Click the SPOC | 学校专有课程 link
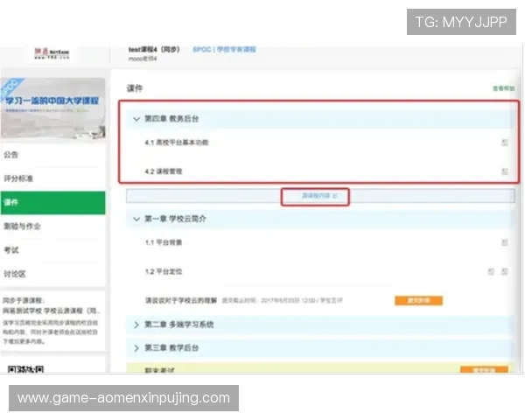Image resolution: width=525 pixels, height=420 pixels. [x=224, y=50]
